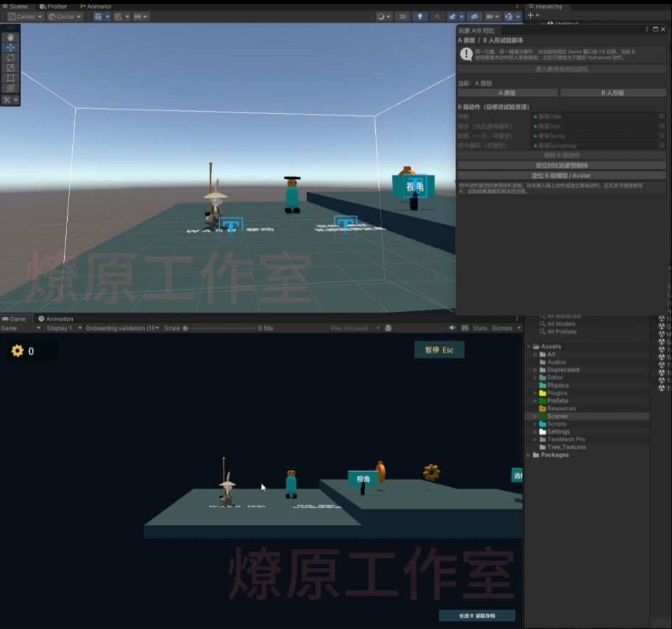Select the Rotate tool
The height and width of the screenshot is (629, 672).
click(11, 58)
